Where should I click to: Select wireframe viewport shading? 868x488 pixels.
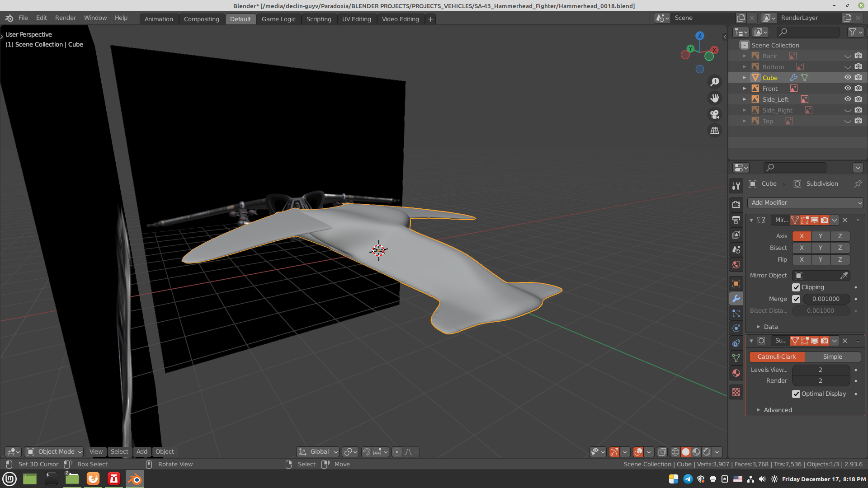tap(675, 452)
